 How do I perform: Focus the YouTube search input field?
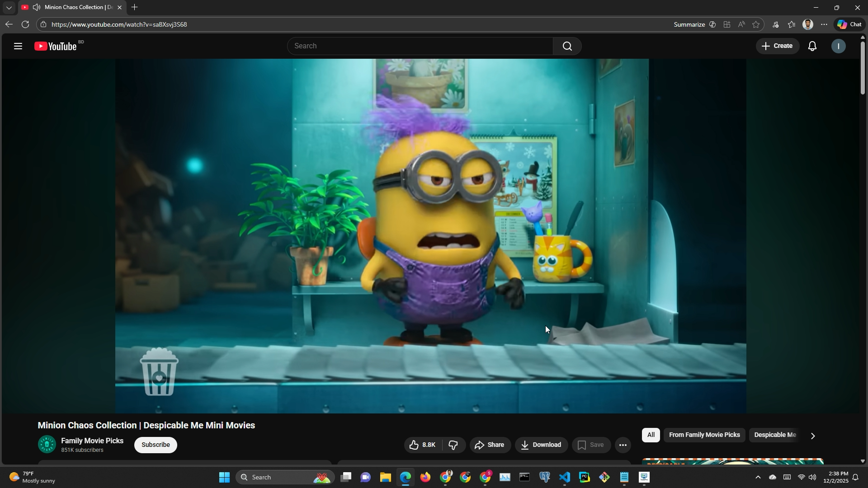(420, 46)
